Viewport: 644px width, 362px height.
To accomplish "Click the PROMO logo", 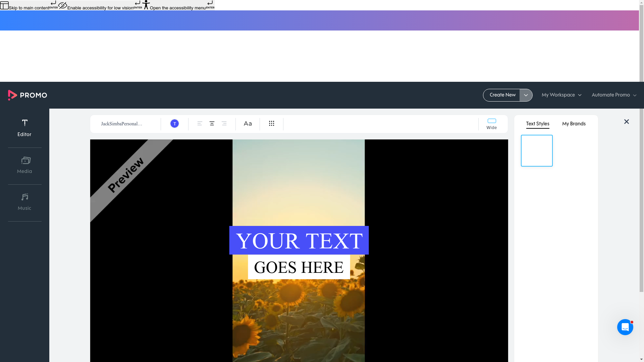I will pos(27,95).
